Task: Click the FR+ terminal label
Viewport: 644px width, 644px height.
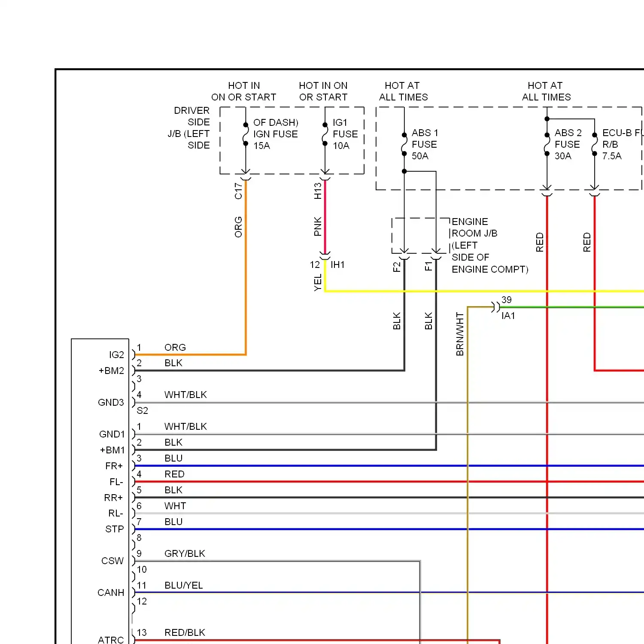Action: click(x=114, y=466)
